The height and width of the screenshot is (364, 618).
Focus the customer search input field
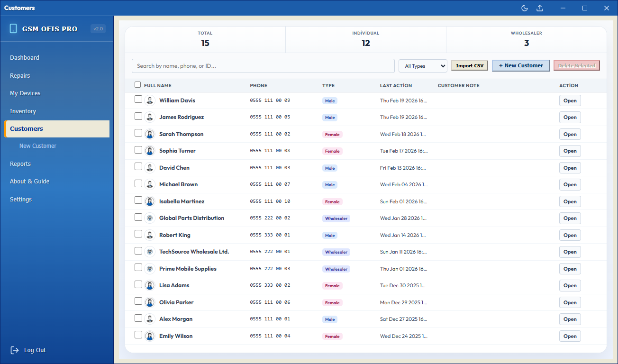tap(263, 66)
